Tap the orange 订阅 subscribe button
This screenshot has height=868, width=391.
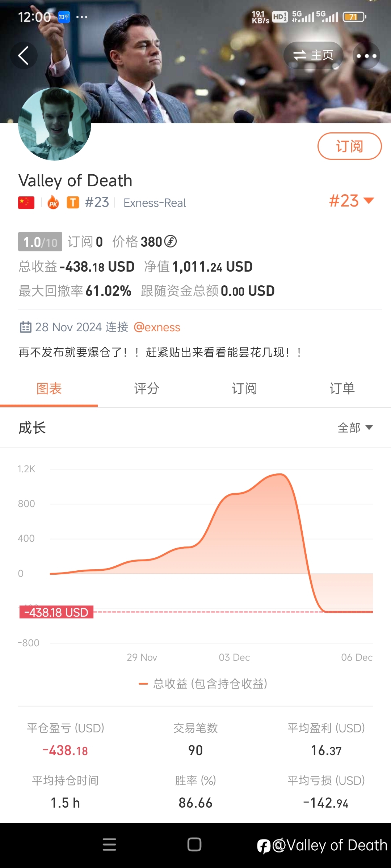349,146
